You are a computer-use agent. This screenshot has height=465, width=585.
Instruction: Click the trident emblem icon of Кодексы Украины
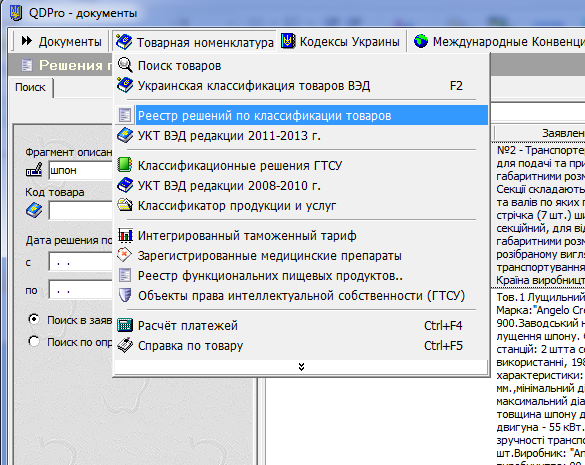coord(288,41)
